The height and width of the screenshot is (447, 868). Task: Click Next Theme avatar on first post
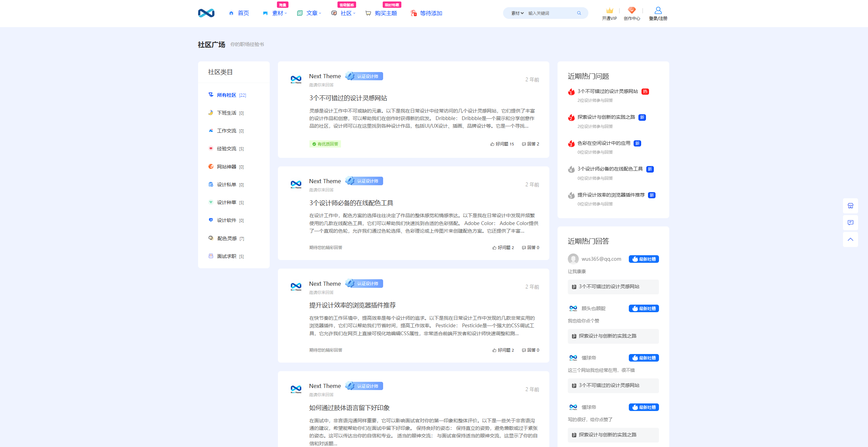tap(296, 80)
